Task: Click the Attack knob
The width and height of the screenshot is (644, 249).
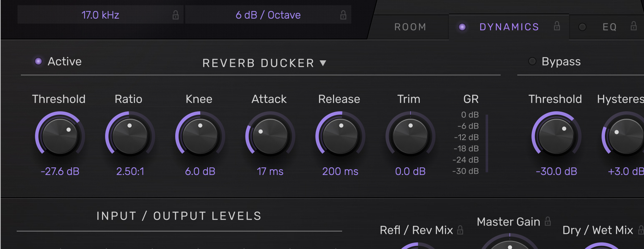Action: coord(270,136)
